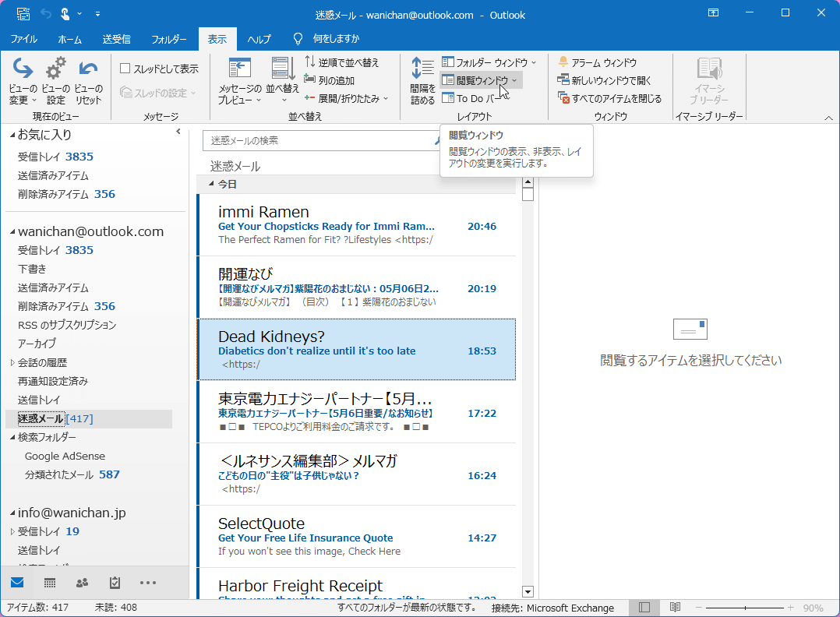Click message list scroll down arrow
The height and width of the screenshot is (617, 840).
[x=528, y=592]
